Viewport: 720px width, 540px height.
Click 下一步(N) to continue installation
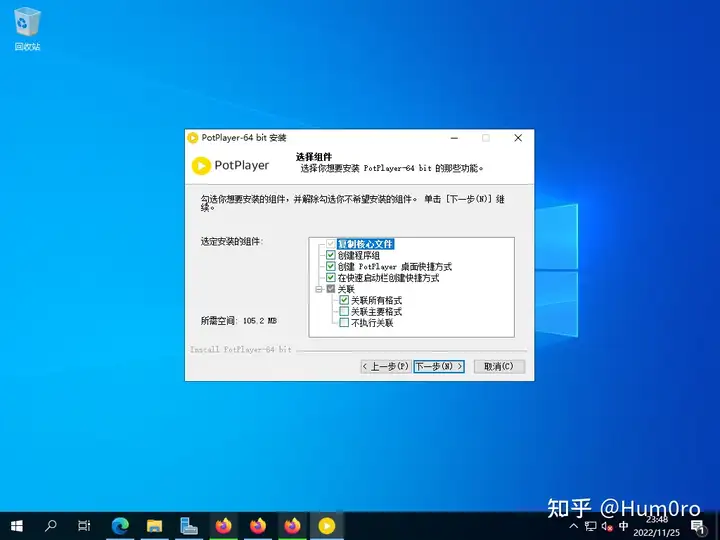pyautogui.click(x=439, y=366)
